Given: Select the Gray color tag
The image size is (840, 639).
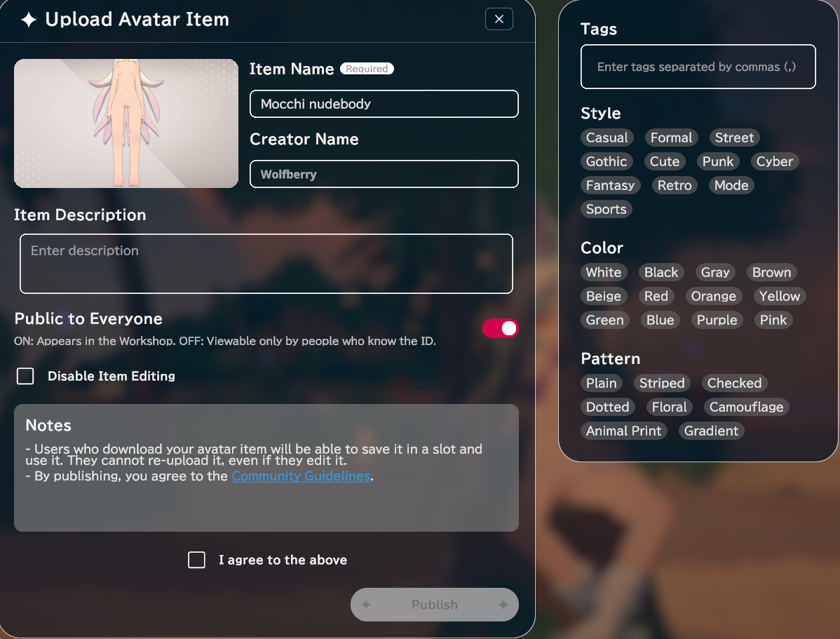Looking at the screenshot, I should coord(715,272).
